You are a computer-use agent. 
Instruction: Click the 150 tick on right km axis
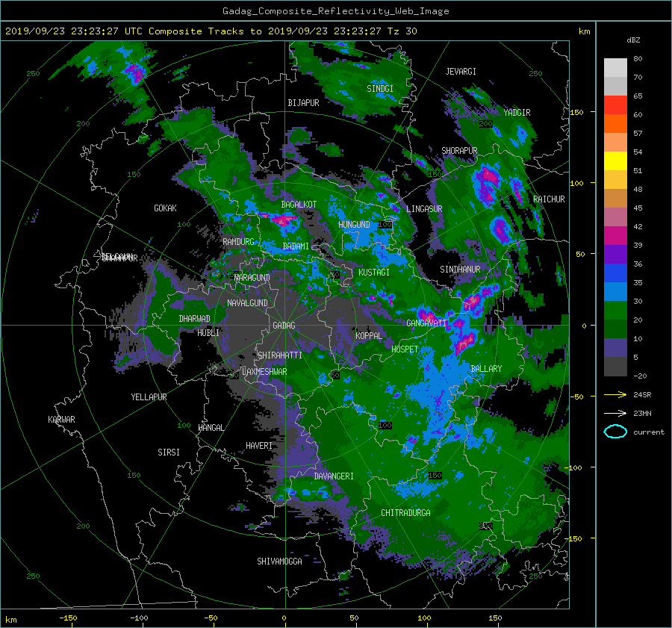click(x=576, y=112)
